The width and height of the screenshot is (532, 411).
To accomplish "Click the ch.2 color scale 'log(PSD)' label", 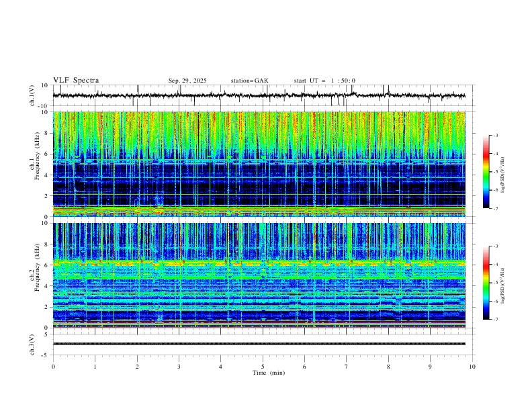I will pyautogui.click(x=503, y=285).
